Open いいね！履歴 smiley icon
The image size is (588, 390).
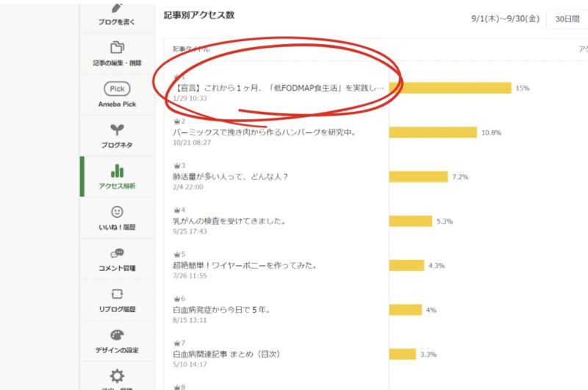coord(117,212)
